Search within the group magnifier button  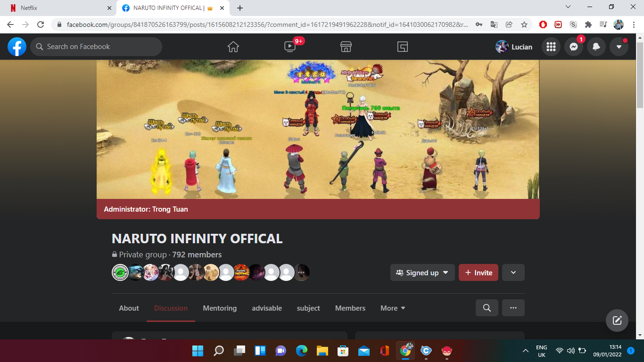pyautogui.click(x=487, y=308)
